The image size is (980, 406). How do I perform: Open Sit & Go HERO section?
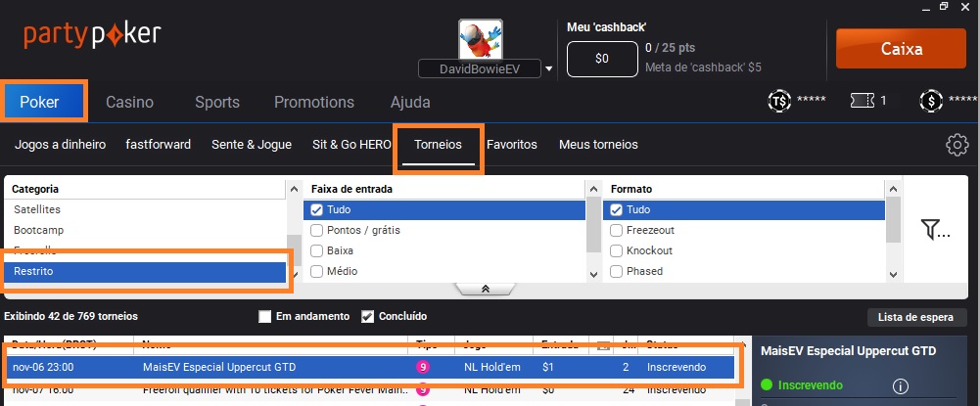[351, 144]
